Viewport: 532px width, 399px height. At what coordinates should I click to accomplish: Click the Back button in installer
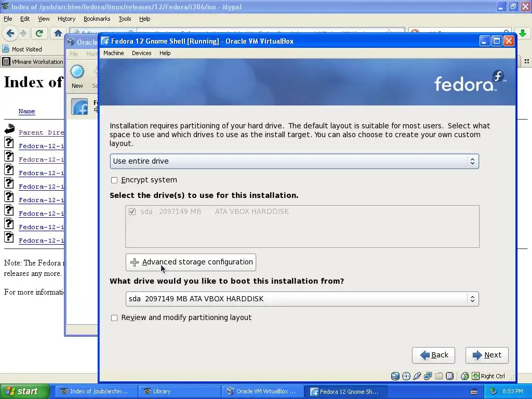point(433,355)
